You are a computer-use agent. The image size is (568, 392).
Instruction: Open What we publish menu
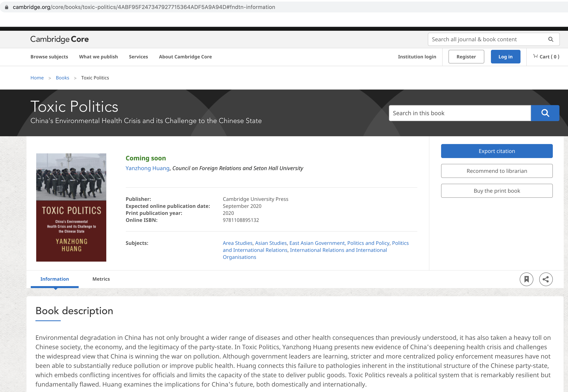(x=98, y=57)
